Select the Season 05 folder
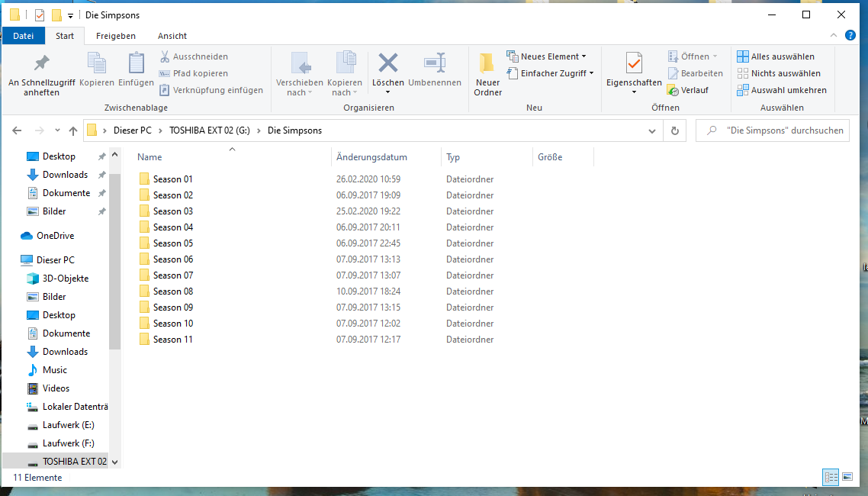The width and height of the screenshot is (868, 496). click(172, 243)
